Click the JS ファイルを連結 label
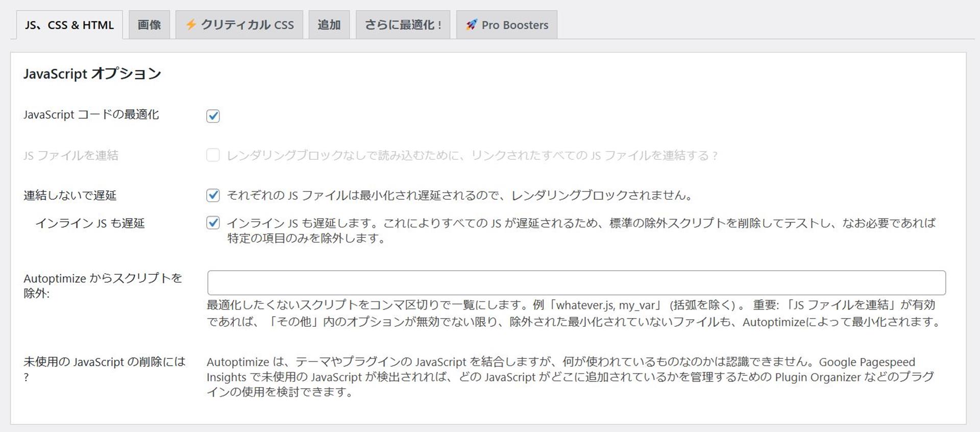Image resolution: width=980 pixels, height=432 pixels. (x=71, y=155)
